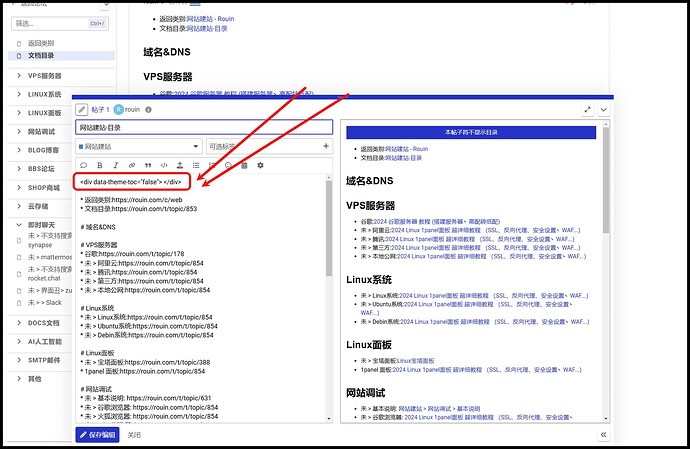Image resolution: width=690 pixels, height=449 pixels.
Task: Open the Slack entry under 即时聊天
Action: [45, 302]
